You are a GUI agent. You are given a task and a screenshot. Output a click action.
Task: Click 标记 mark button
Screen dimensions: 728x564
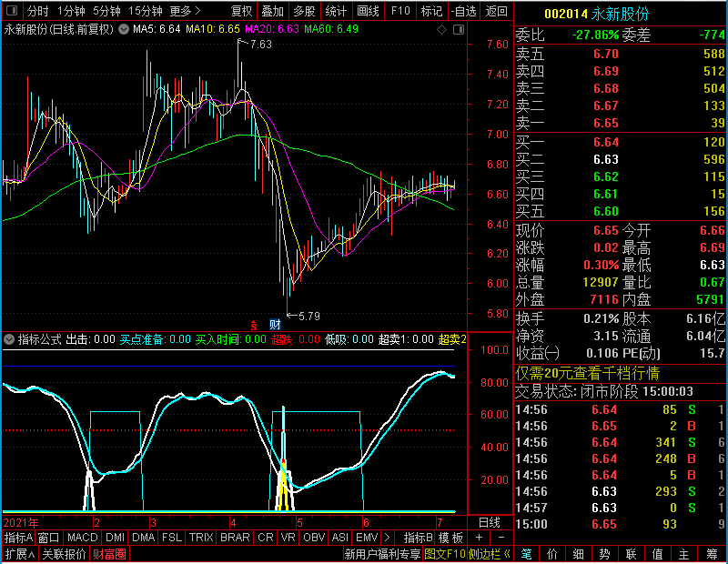[x=431, y=11]
